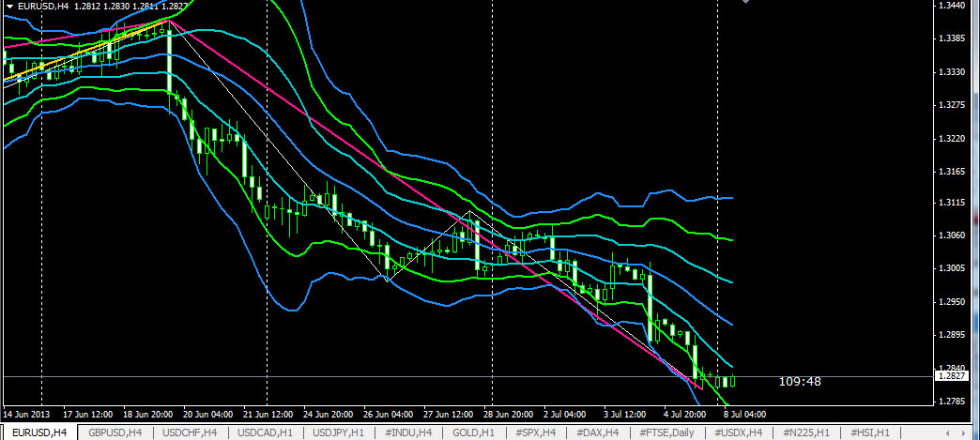The height and width of the screenshot is (440, 980).
Task: Select the USDCHF,H4 tab
Action: tap(190, 432)
